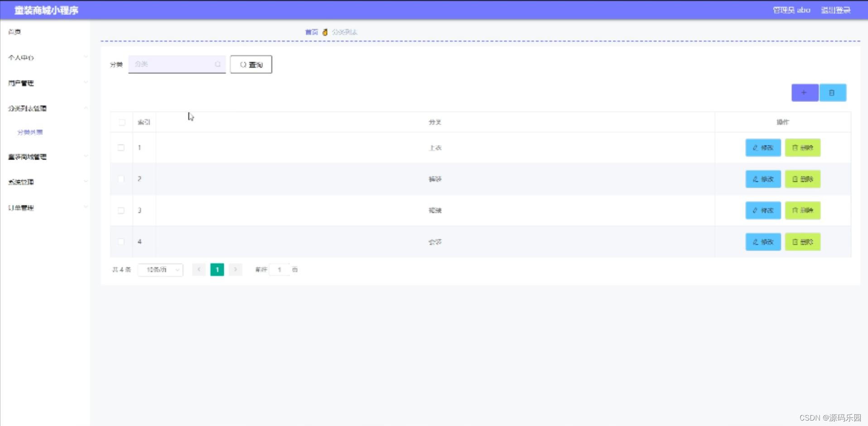Click the previous page arrow in pagination

coord(199,270)
